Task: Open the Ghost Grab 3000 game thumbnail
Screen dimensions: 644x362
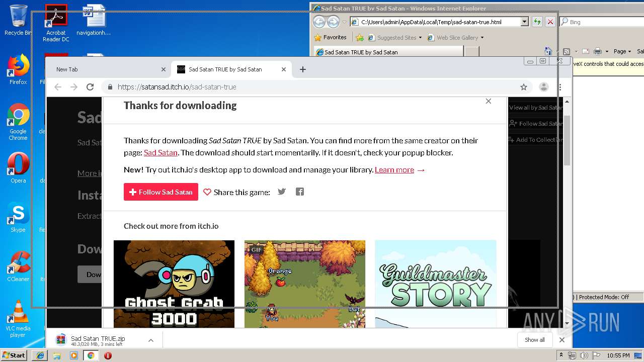Action: coord(174,284)
